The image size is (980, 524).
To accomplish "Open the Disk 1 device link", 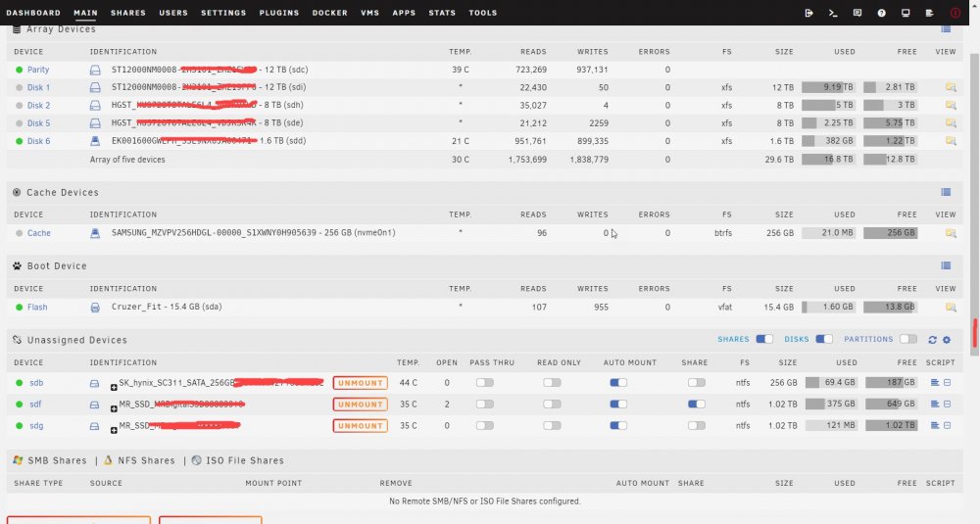I will click(x=39, y=87).
